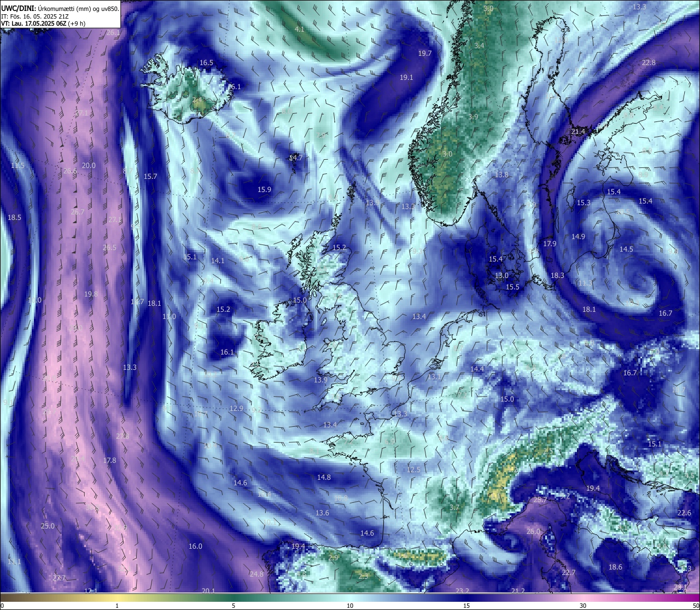
Task: Click the 17.9 value label
Action: click(x=550, y=244)
